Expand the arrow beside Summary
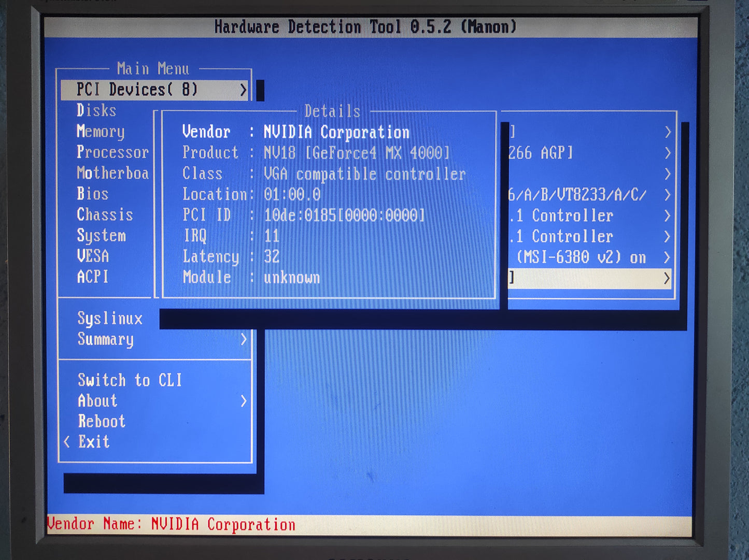749x560 pixels. [243, 339]
